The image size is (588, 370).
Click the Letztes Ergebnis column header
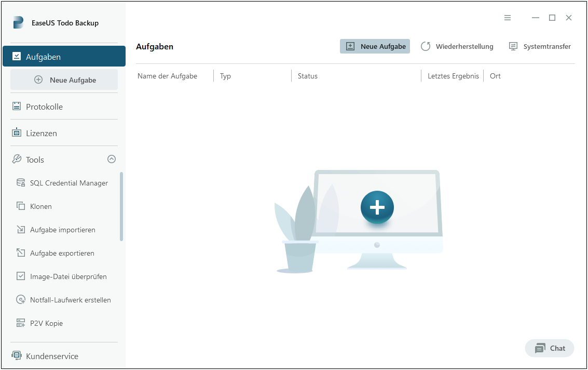tap(453, 76)
